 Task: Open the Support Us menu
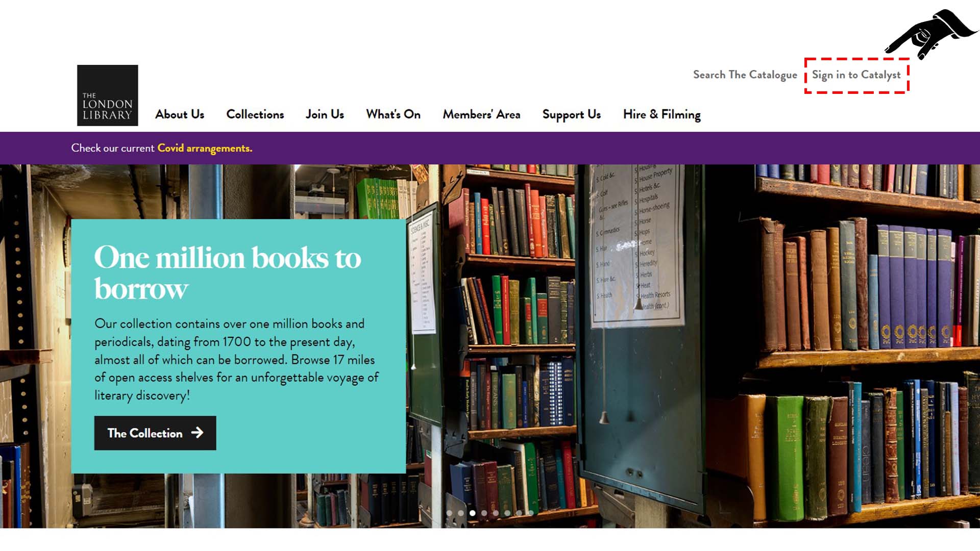(x=572, y=115)
